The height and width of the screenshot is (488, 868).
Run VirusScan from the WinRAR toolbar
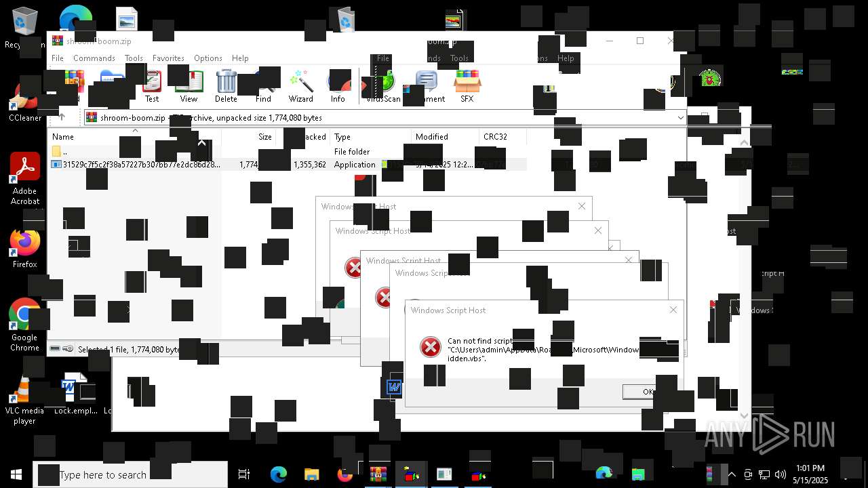[383, 85]
